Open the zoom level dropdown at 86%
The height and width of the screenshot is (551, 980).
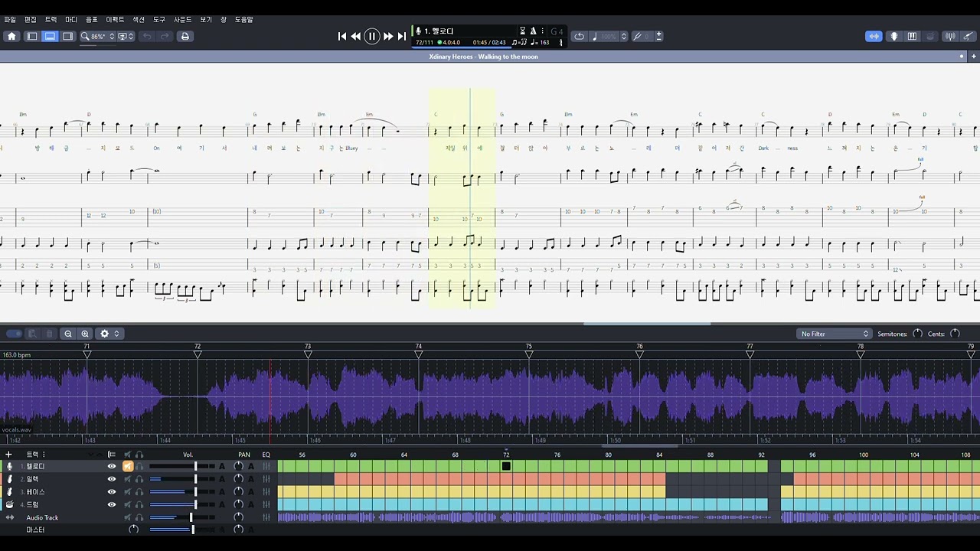click(x=98, y=36)
